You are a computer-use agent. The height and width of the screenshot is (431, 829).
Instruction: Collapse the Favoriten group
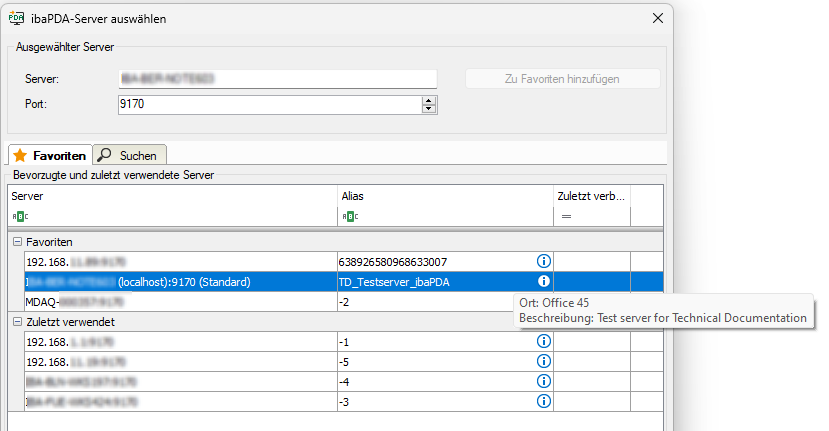(17, 242)
